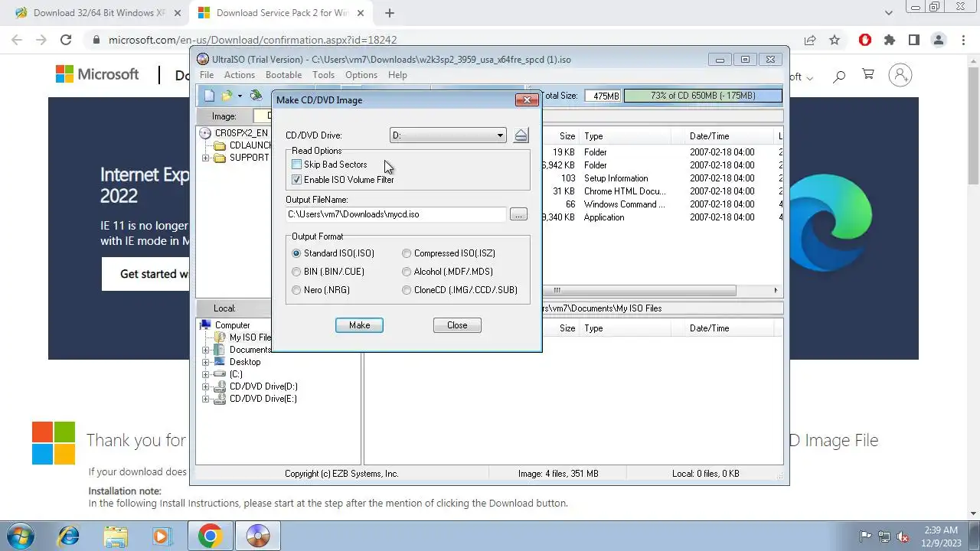980x551 pixels.
Task: Click the Open CD/DVD toolbar icon in UltraISO
Action: tap(256, 96)
